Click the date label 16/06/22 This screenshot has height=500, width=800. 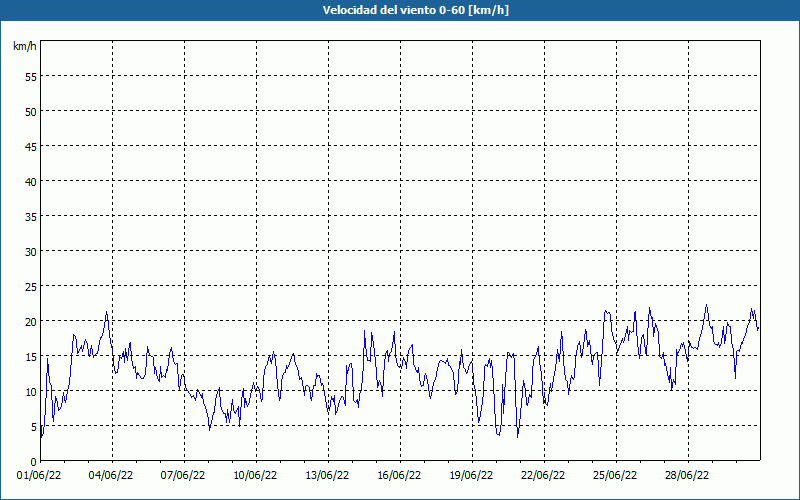(x=399, y=476)
